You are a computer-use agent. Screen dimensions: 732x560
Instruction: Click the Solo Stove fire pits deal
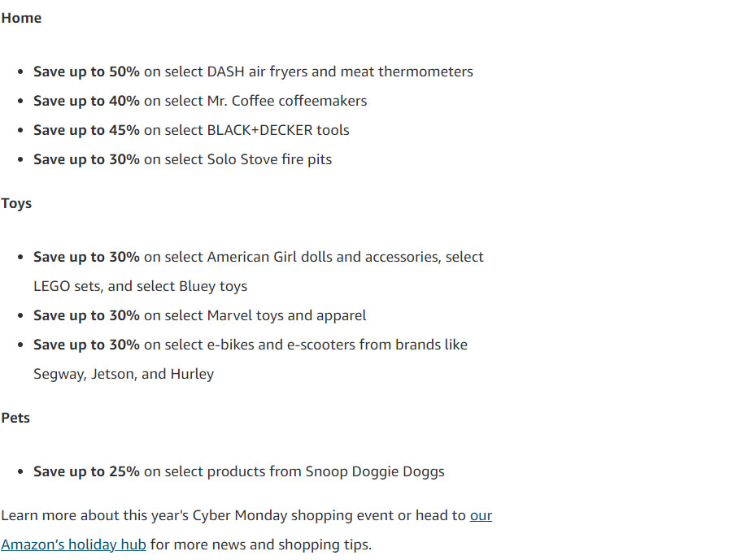182,159
